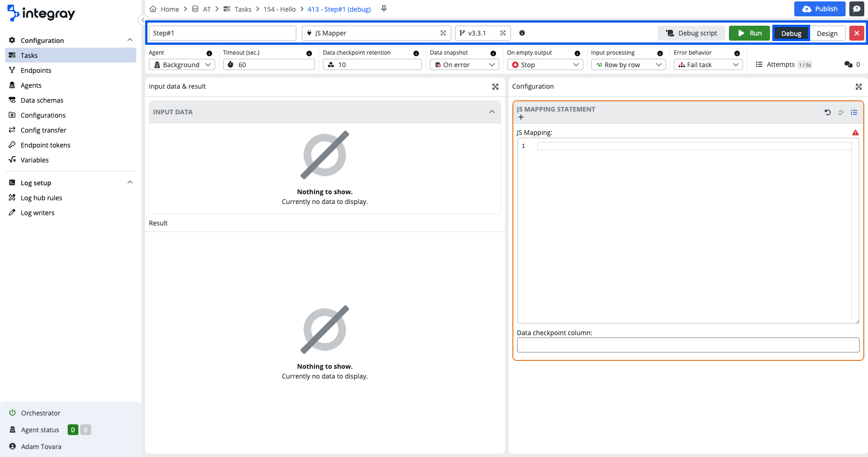Screen dimensions: 868x457
Task: Click the Publish button
Action: (x=819, y=9)
